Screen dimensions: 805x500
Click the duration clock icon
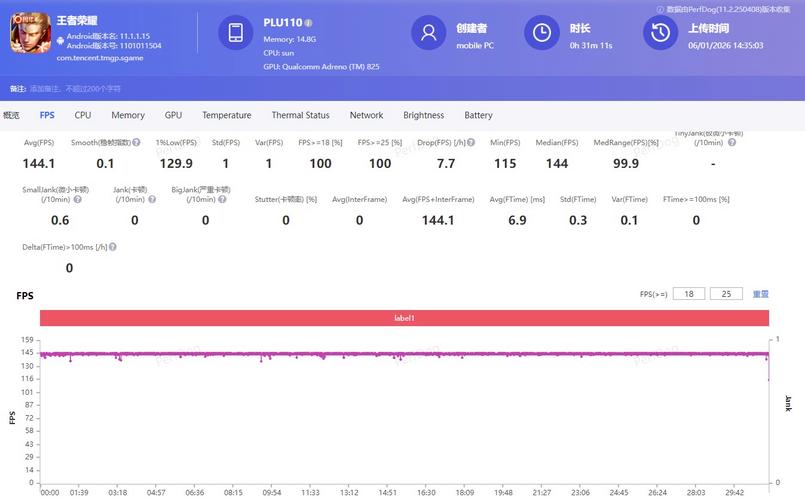[542, 33]
